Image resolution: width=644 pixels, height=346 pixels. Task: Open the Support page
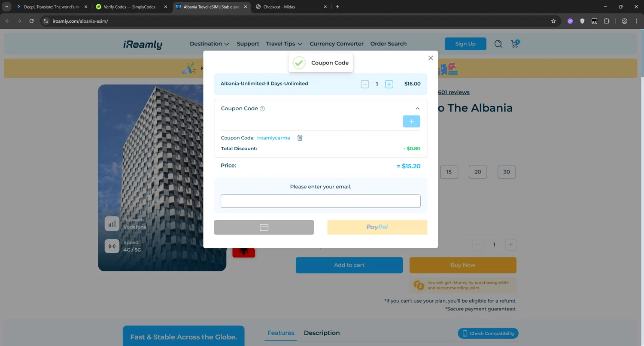click(x=248, y=44)
